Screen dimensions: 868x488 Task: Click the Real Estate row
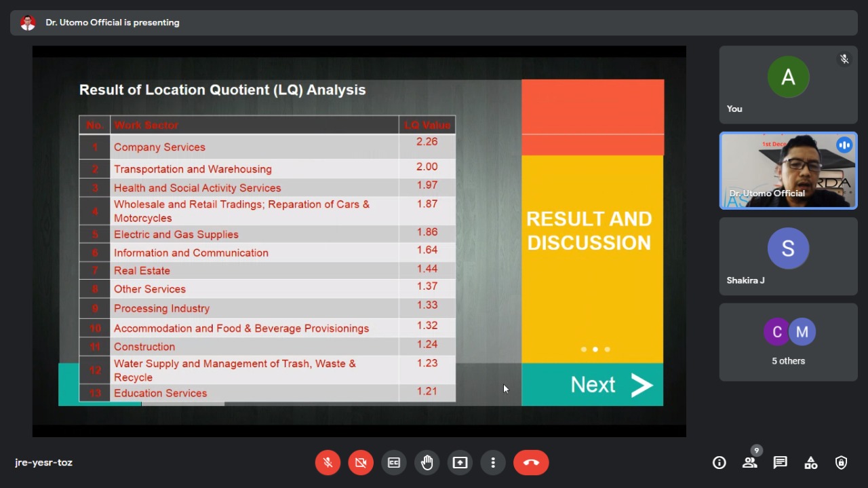[267, 271]
